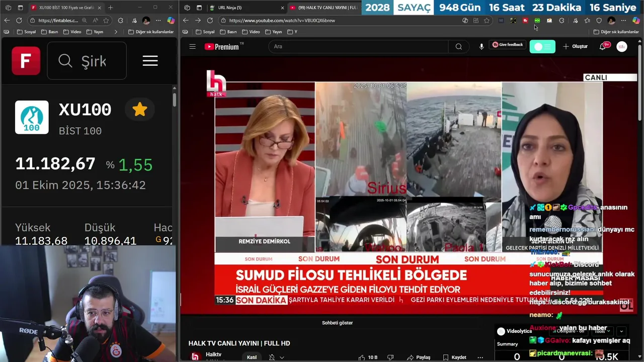This screenshot has height=362, width=644.
Task: Dislike the Halk TV video
Action: point(390,357)
